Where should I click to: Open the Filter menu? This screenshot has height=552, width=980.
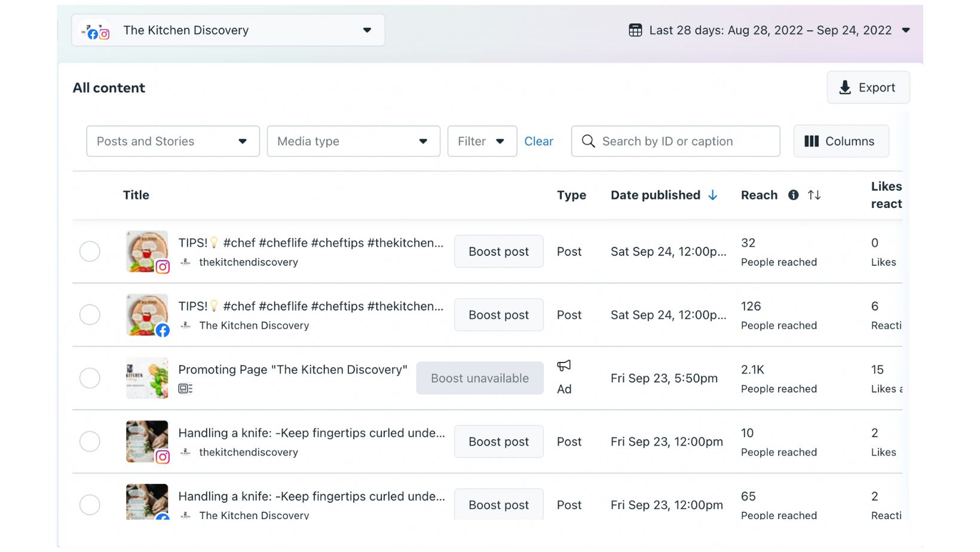tap(482, 141)
